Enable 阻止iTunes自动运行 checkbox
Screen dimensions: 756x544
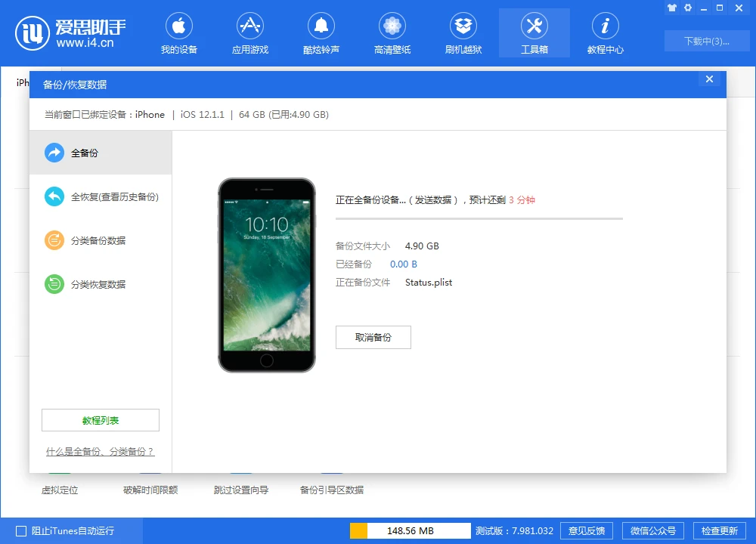click(x=21, y=531)
